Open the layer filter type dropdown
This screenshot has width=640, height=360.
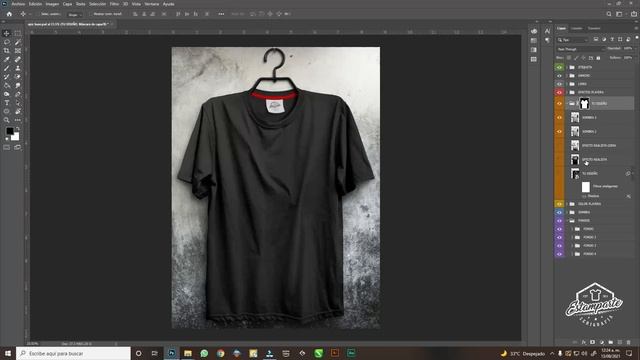(x=573, y=40)
